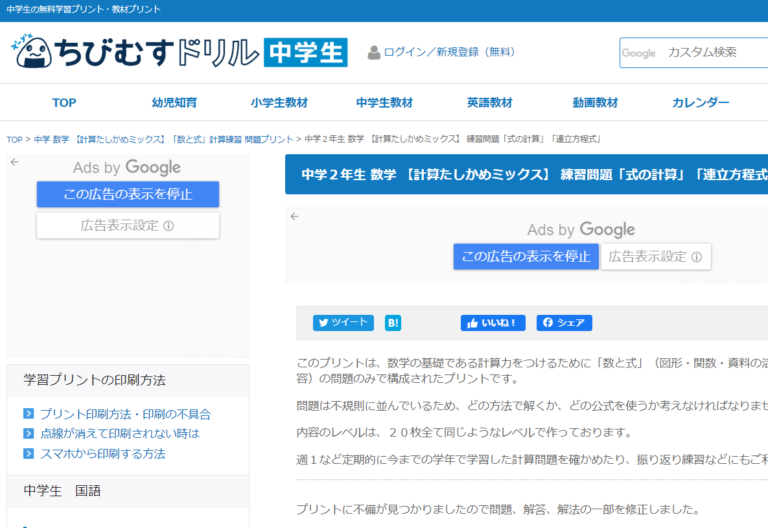This screenshot has width=768, height=528.
Task: Click the blue page title heading 中学２年生 数学
Action: click(x=527, y=174)
